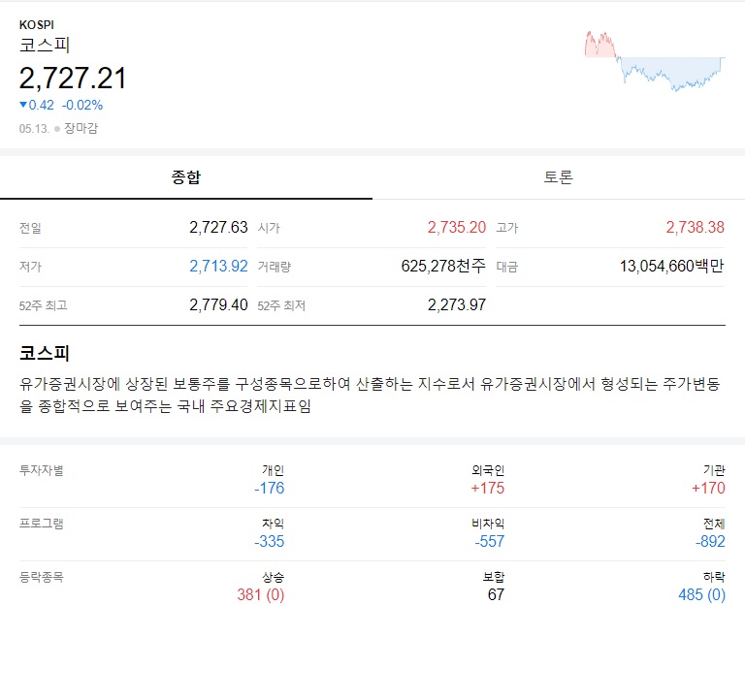This screenshot has width=745, height=700.
Task: Click the 차익 label
Action: [x=274, y=524]
